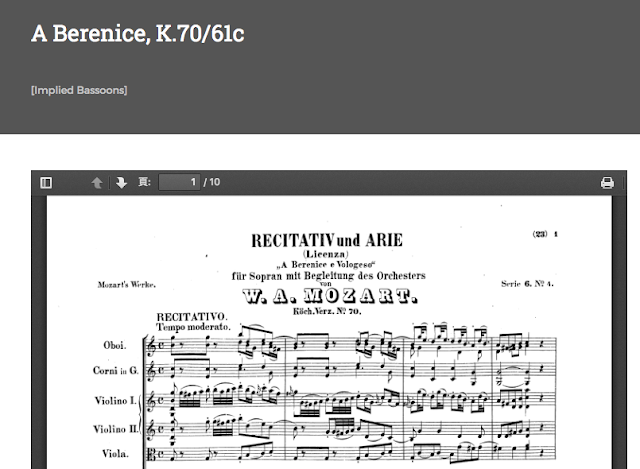Image resolution: width=640 pixels, height=469 pixels.
Task: Click the 'A Berenice, K.70/61c' heading
Action: pos(138,33)
